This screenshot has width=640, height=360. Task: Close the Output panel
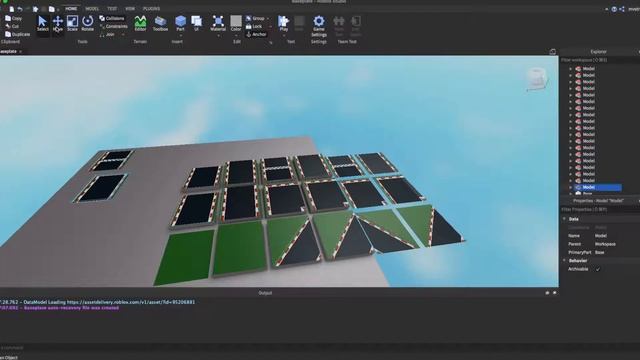[554, 293]
